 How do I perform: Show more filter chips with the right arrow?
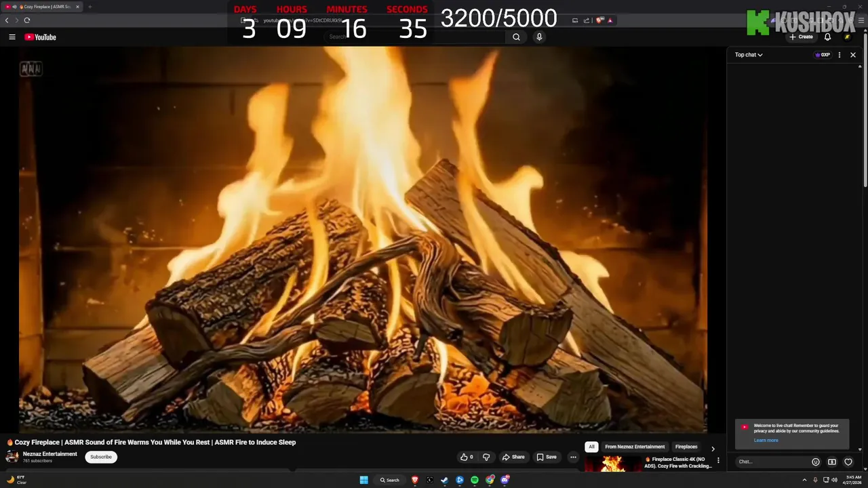click(712, 449)
